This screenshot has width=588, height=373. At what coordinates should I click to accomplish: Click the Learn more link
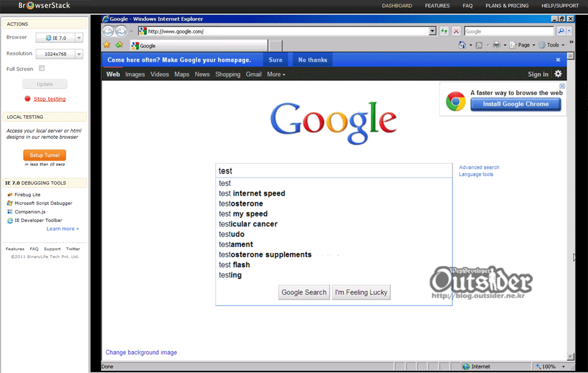point(63,228)
